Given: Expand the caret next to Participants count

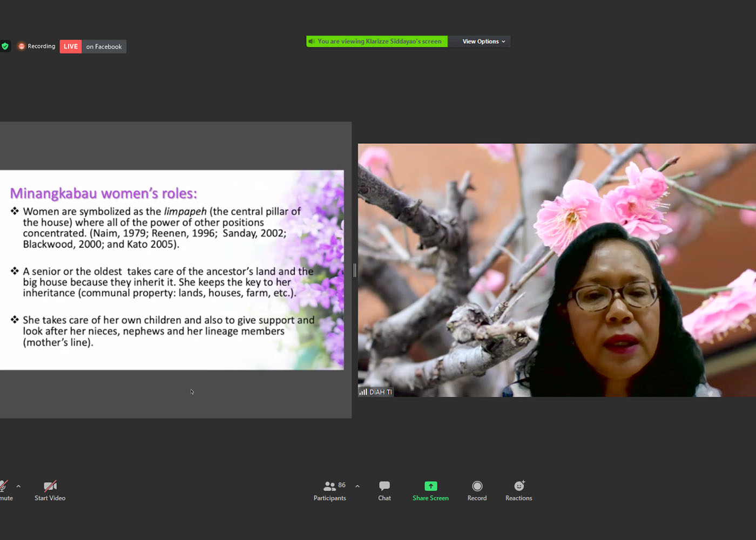Looking at the screenshot, I should click(x=357, y=486).
